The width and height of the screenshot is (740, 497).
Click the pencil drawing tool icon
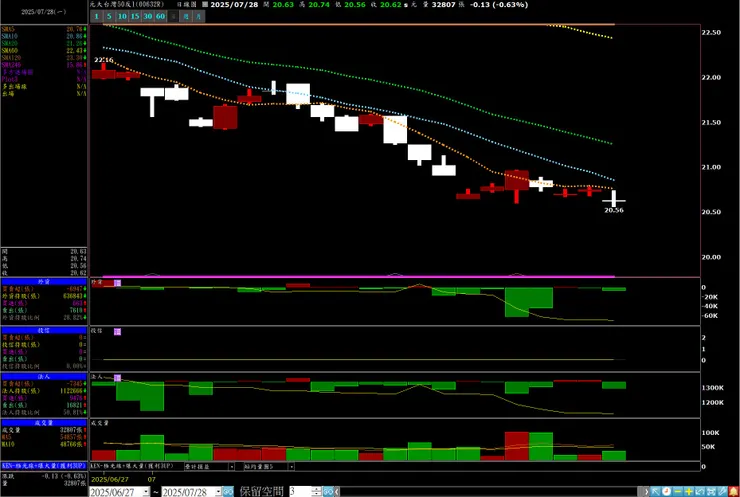[723, 491]
